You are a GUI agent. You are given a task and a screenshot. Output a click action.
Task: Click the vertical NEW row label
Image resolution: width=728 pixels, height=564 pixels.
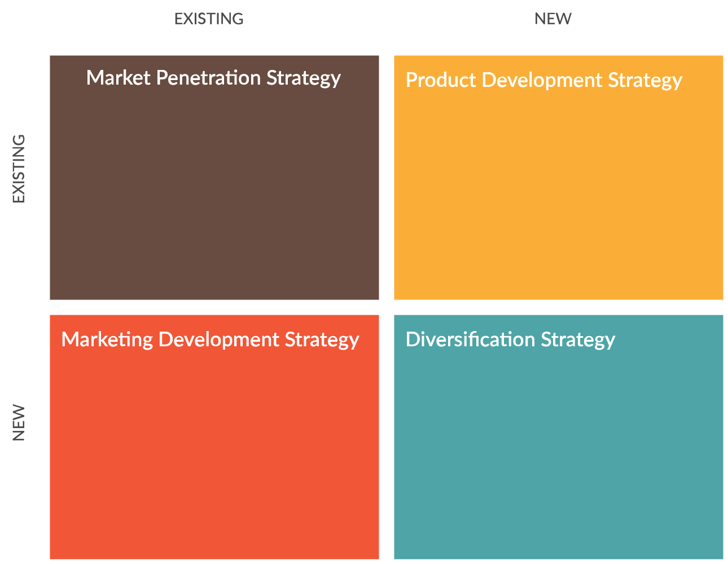pyautogui.click(x=19, y=422)
